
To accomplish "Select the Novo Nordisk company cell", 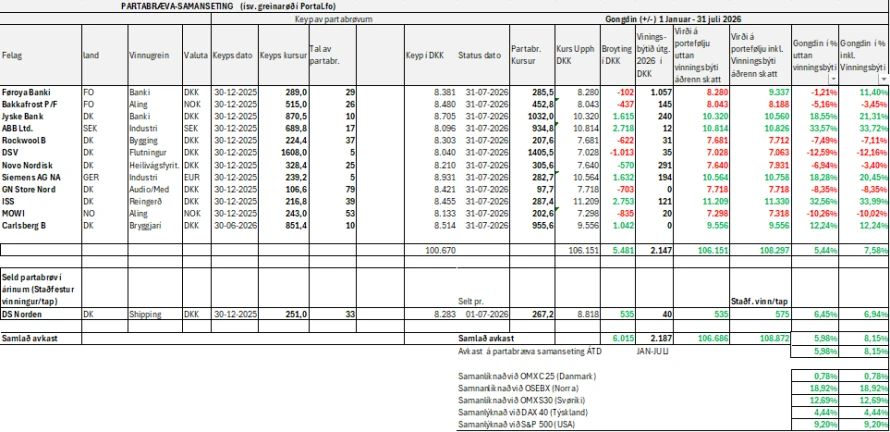I will (41, 165).
